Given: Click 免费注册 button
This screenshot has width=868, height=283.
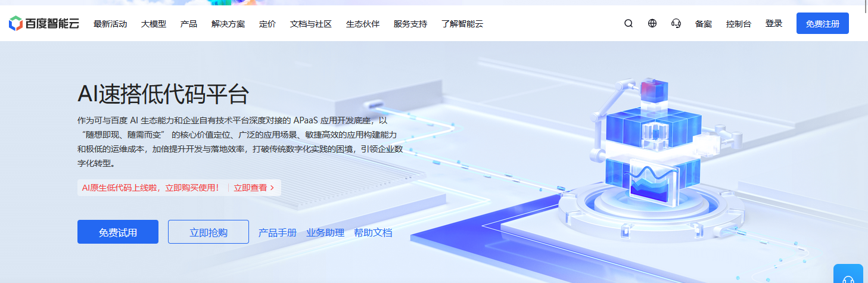Looking at the screenshot, I should (x=823, y=24).
